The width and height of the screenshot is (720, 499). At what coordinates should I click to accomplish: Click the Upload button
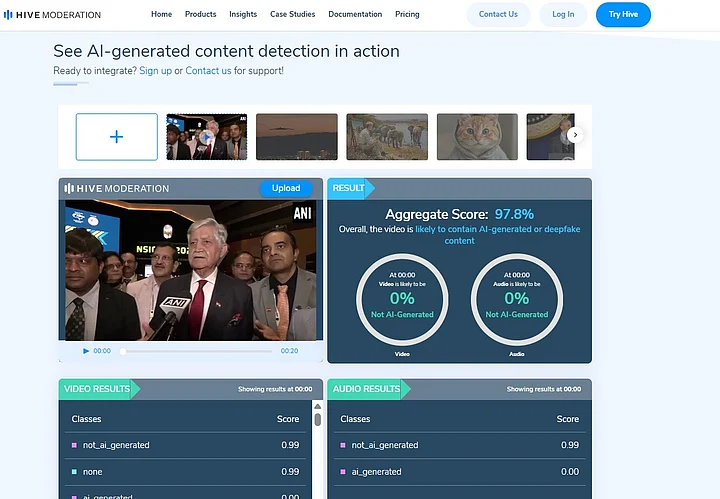point(286,188)
